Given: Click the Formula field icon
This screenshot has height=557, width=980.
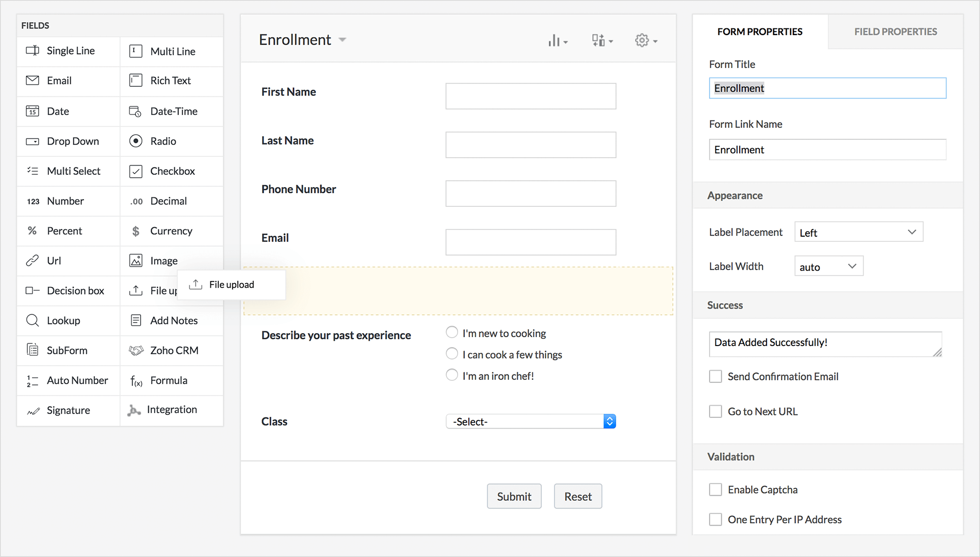Looking at the screenshot, I should pos(136,381).
